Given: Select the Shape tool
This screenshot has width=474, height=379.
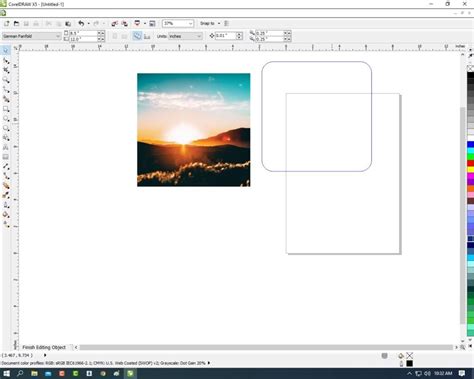Looking at the screenshot, I should click(6, 60).
